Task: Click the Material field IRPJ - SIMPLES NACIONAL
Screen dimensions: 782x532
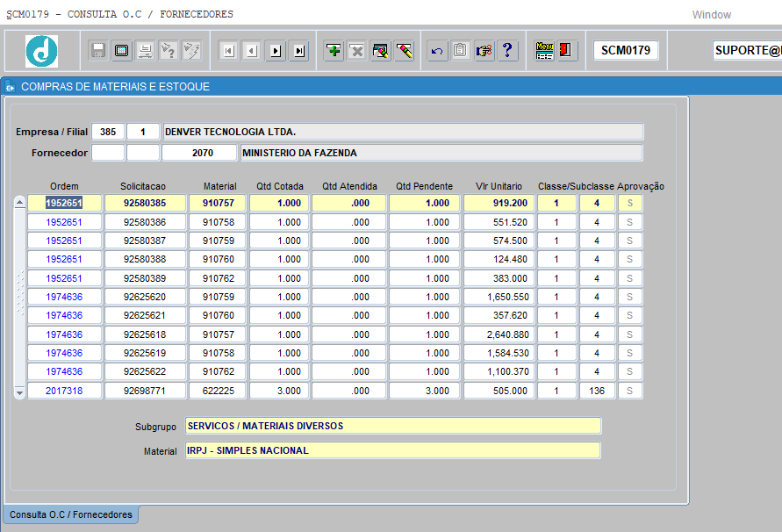Action: [393, 450]
